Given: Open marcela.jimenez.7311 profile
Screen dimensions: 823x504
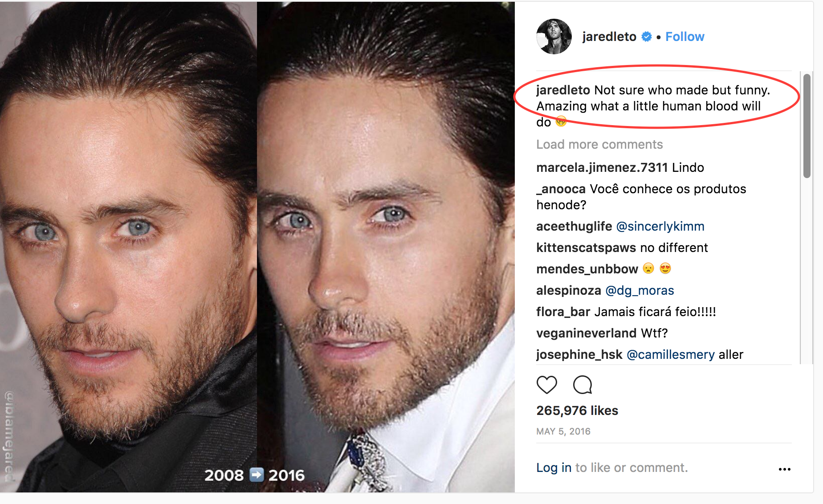Looking at the screenshot, I should [602, 167].
